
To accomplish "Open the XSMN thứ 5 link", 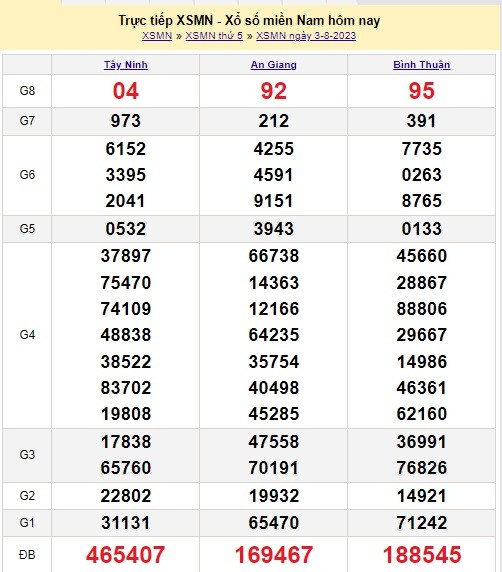I will (214, 36).
